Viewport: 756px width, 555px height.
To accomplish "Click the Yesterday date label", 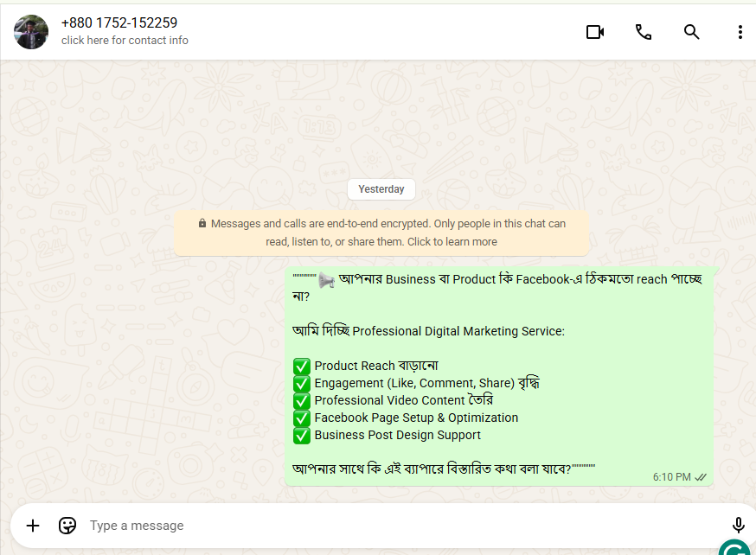I will 381,189.
